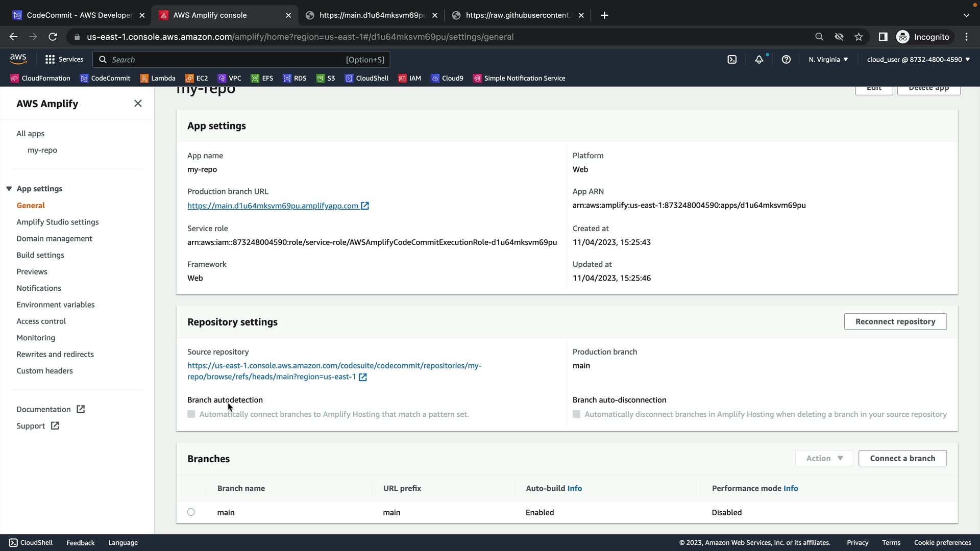
Task: Open the S3 bookmark shortcut
Action: point(326,78)
